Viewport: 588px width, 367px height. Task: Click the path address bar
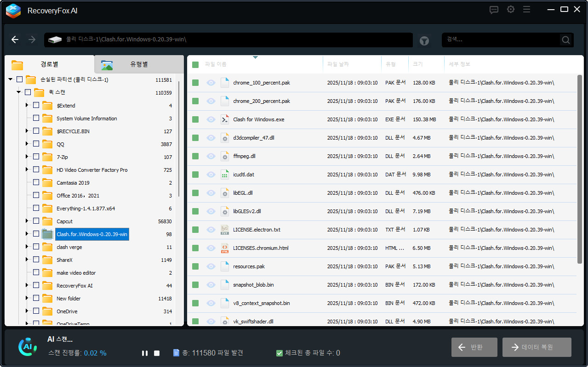(228, 40)
